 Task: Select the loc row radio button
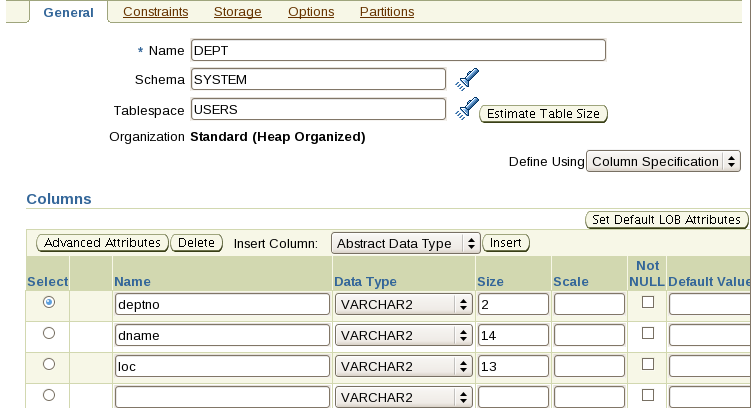[x=49, y=365]
